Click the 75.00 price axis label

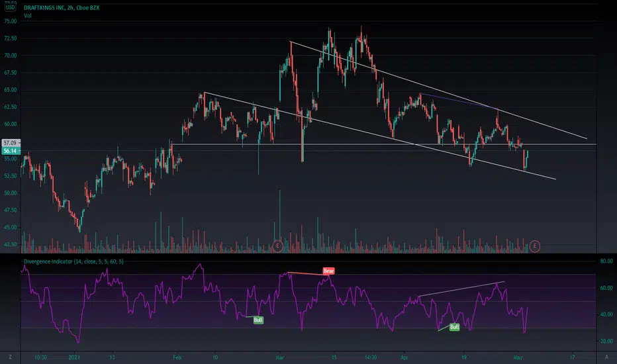(11, 21)
